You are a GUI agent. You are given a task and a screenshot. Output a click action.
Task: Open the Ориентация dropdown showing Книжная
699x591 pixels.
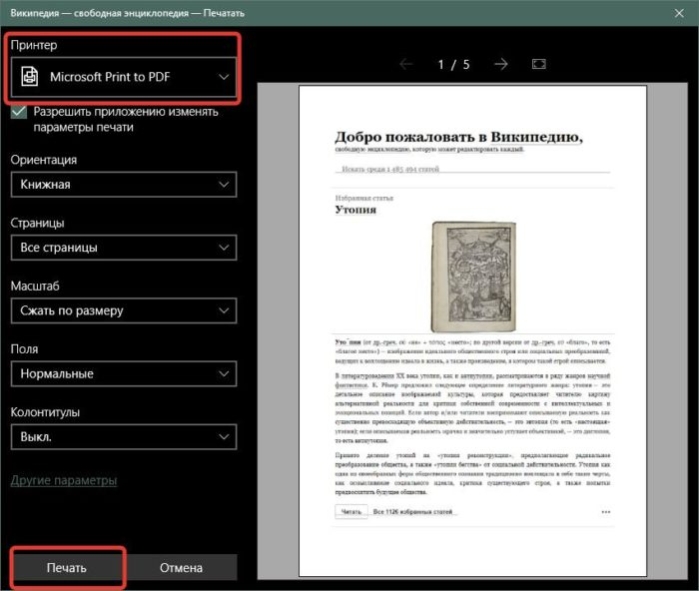(123, 185)
